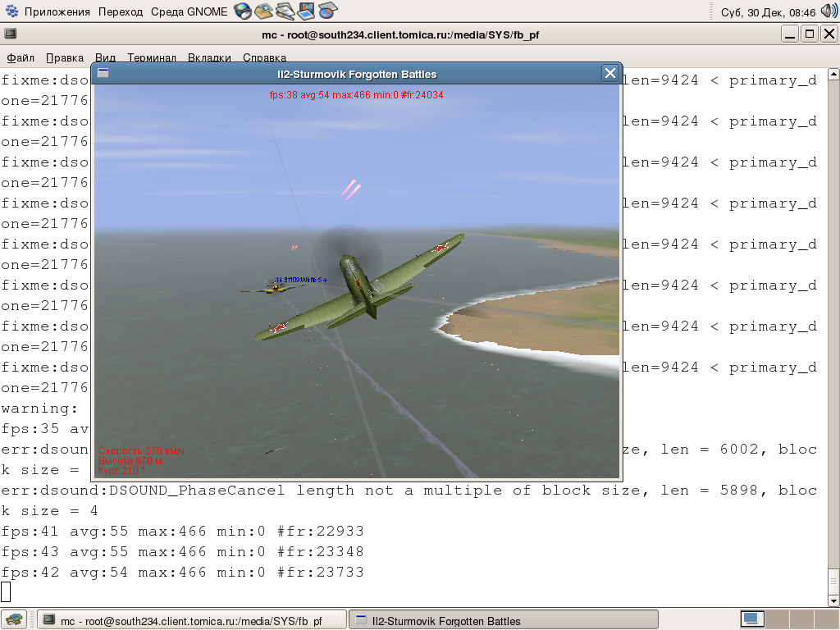The image size is (840, 630).
Task: Click the volume speaker icon
Action: tap(829, 11)
